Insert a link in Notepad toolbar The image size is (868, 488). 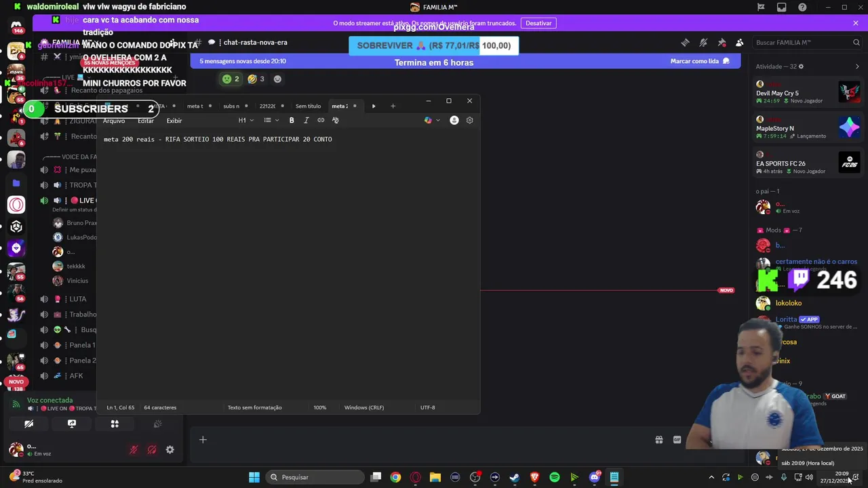pyautogui.click(x=321, y=120)
